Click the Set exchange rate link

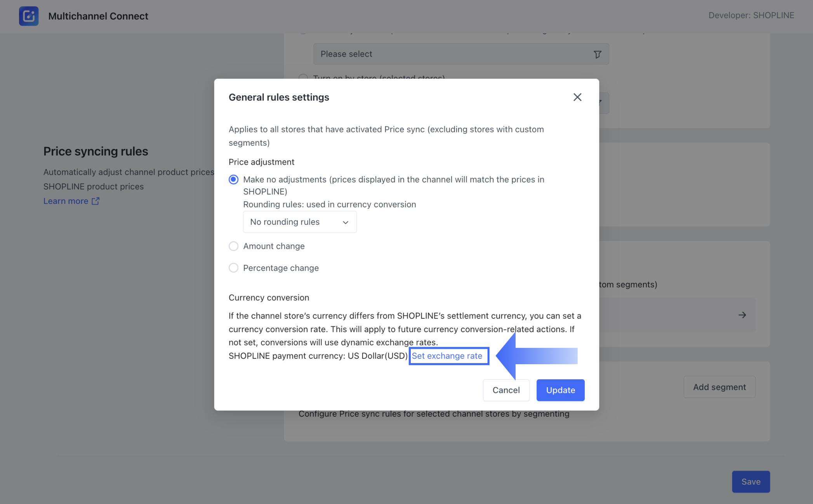[x=447, y=356]
